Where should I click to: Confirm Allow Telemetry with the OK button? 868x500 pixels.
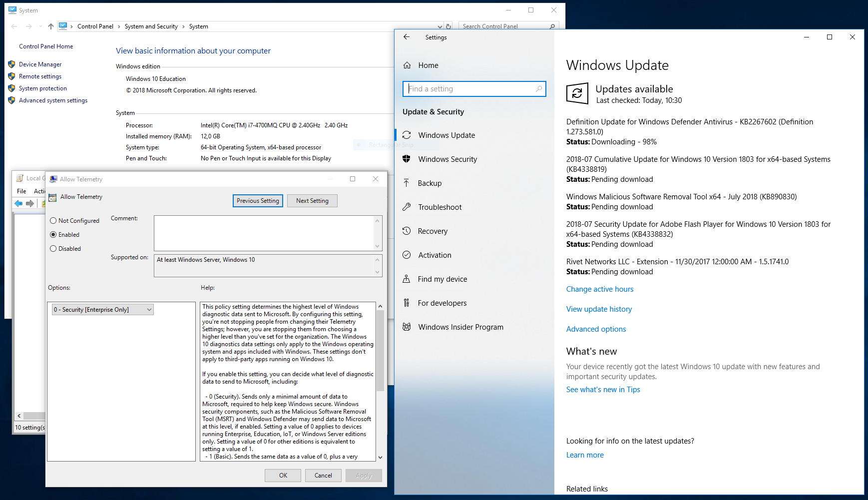[283, 476]
